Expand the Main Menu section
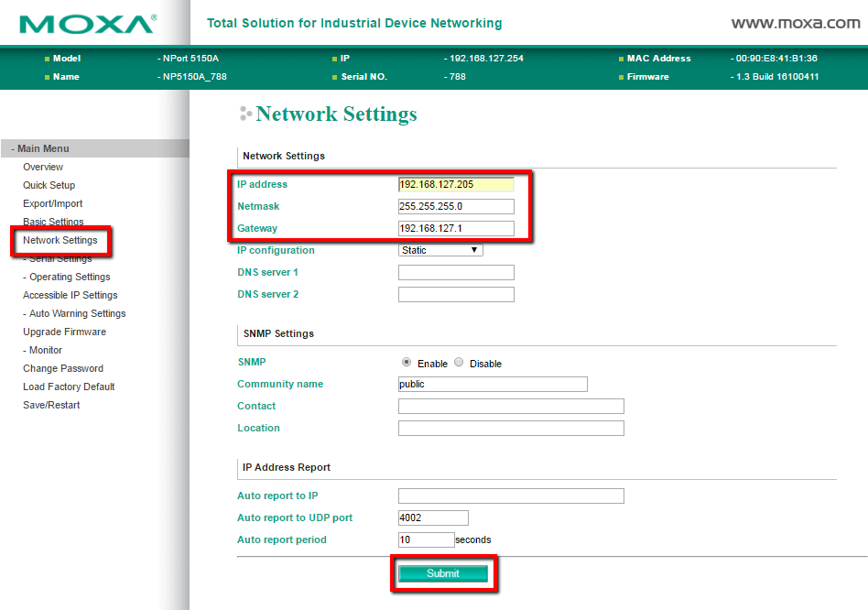Image resolution: width=868 pixels, height=610 pixels. pos(43,148)
